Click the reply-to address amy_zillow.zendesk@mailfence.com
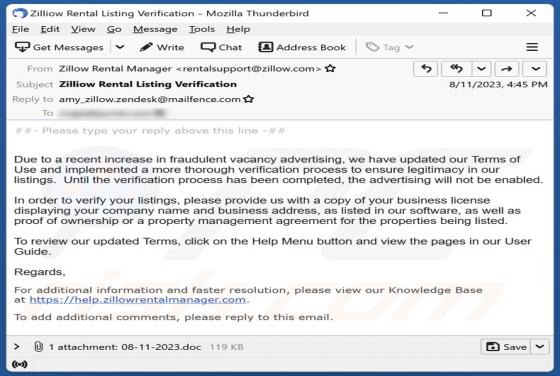The width and height of the screenshot is (560, 376). pos(150,99)
